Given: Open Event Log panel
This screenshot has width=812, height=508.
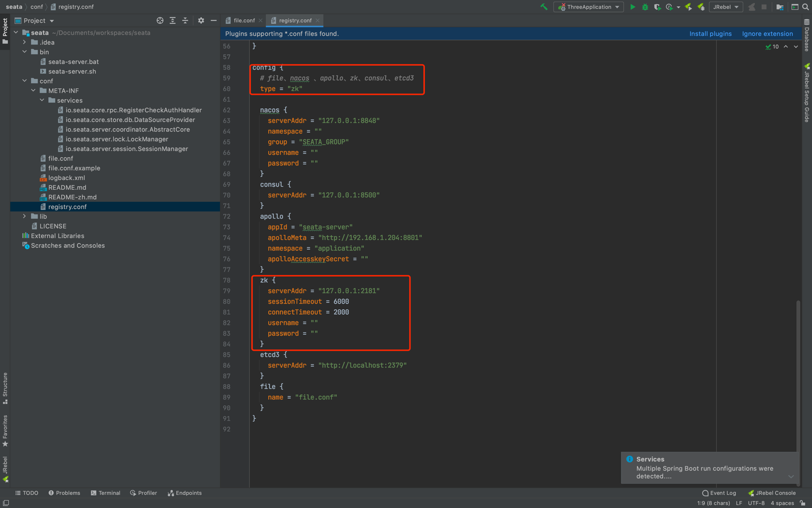Looking at the screenshot, I should 719,493.
